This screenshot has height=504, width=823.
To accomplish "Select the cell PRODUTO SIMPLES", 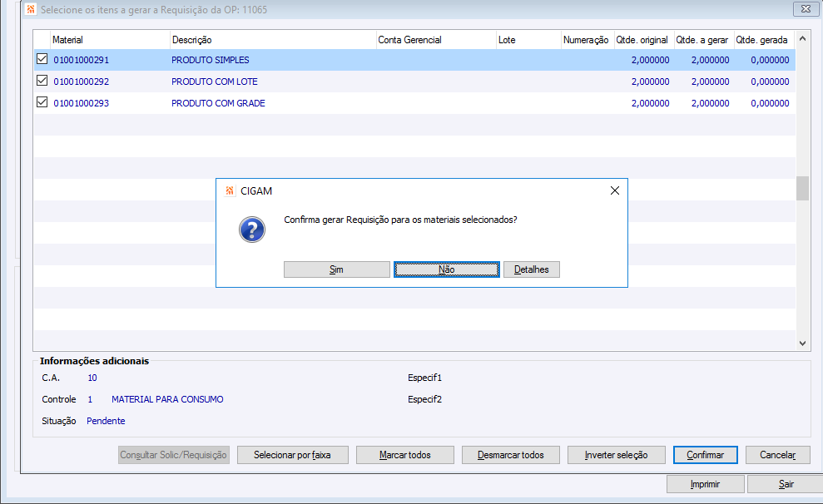I will [210, 61].
